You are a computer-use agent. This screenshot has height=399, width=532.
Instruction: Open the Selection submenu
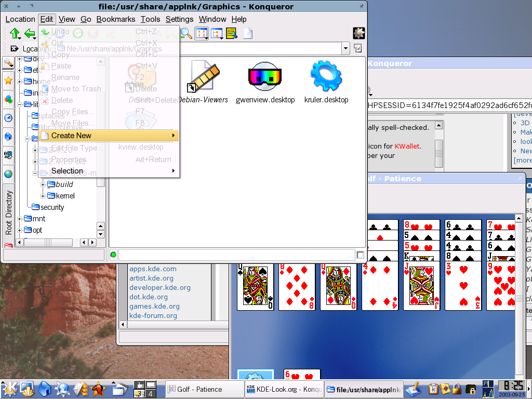[109, 170]
